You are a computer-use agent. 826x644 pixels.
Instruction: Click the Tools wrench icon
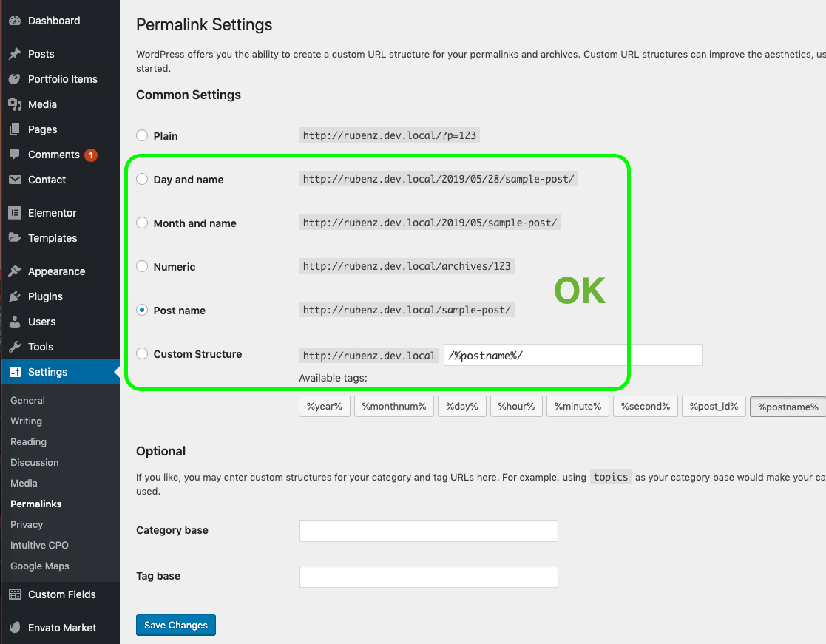[x=15, y=347]
